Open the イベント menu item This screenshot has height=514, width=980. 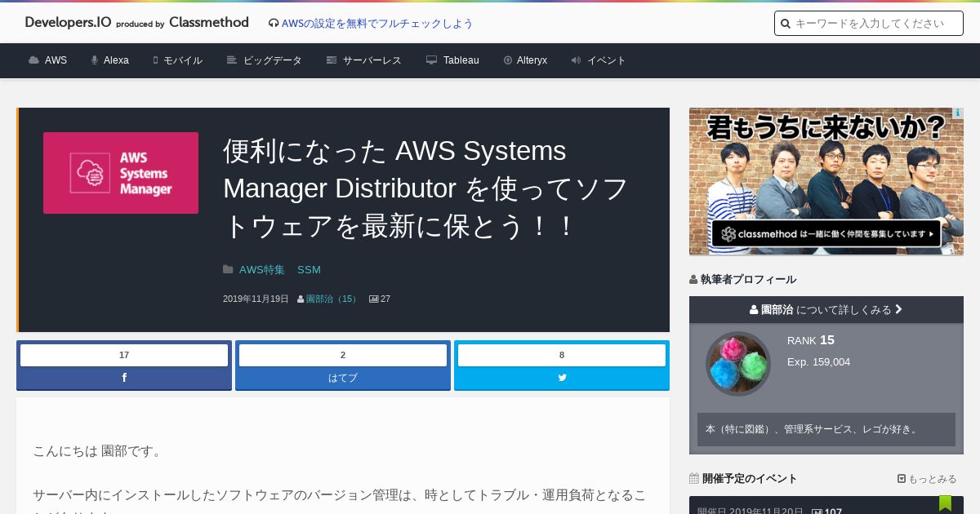pyautogui.click(x=607, y=60)
